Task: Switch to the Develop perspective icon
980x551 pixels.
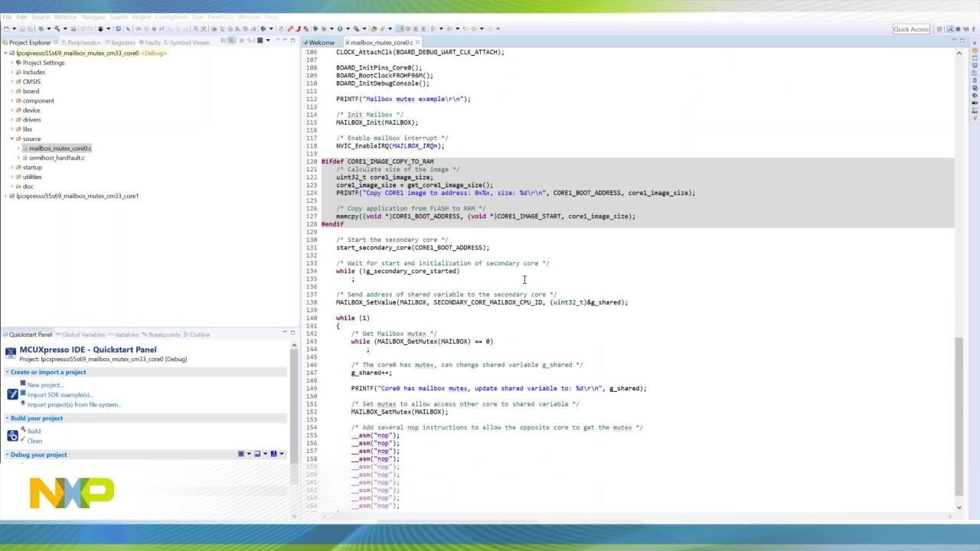Action: [952, 29]
